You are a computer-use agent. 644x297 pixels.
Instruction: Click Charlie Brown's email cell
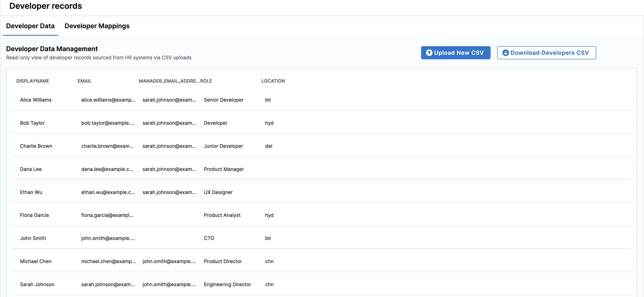pos(107,146)
